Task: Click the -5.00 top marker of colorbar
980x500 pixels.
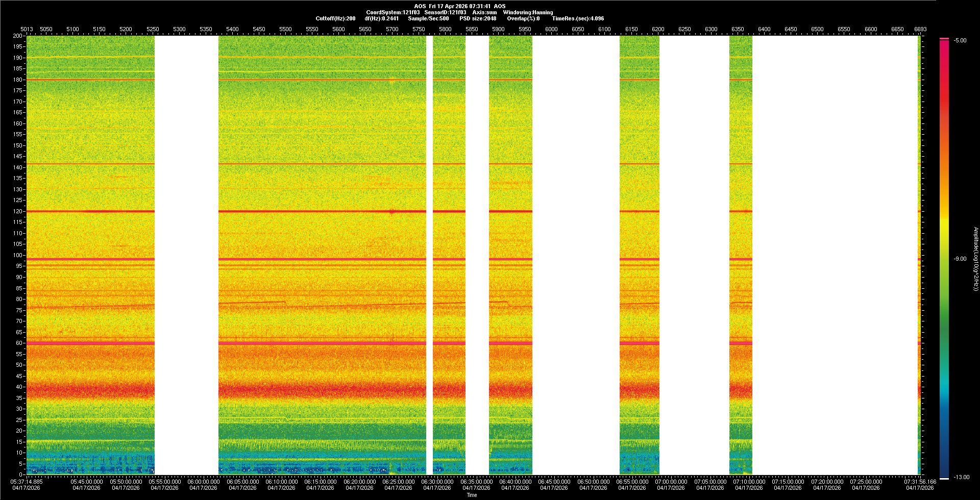Action: [x=960, y=41]
